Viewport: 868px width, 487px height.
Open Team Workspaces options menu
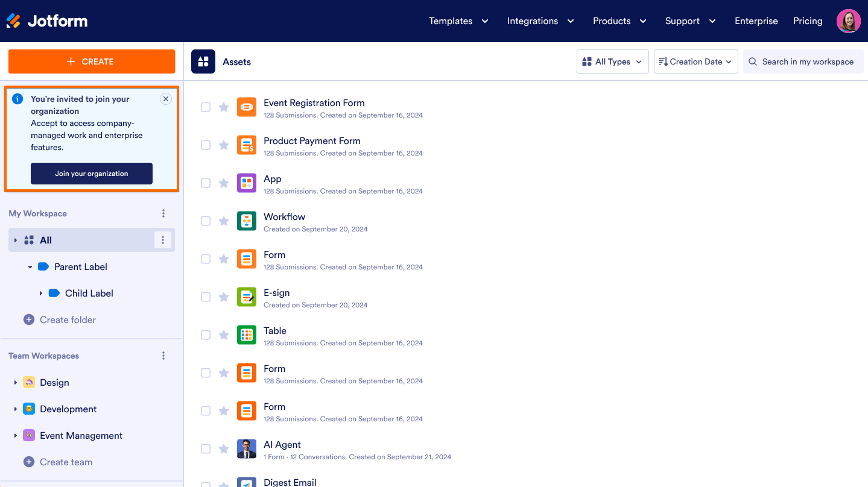point(163,356)
